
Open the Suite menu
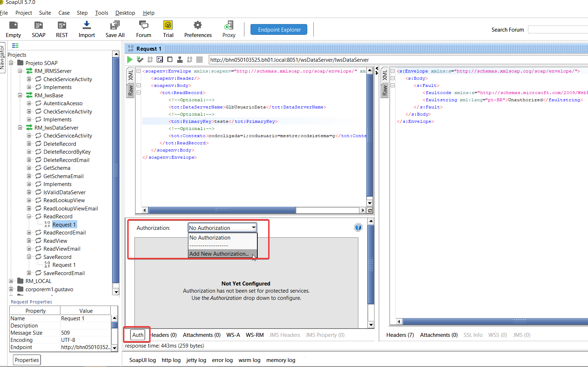click(45, 13)
